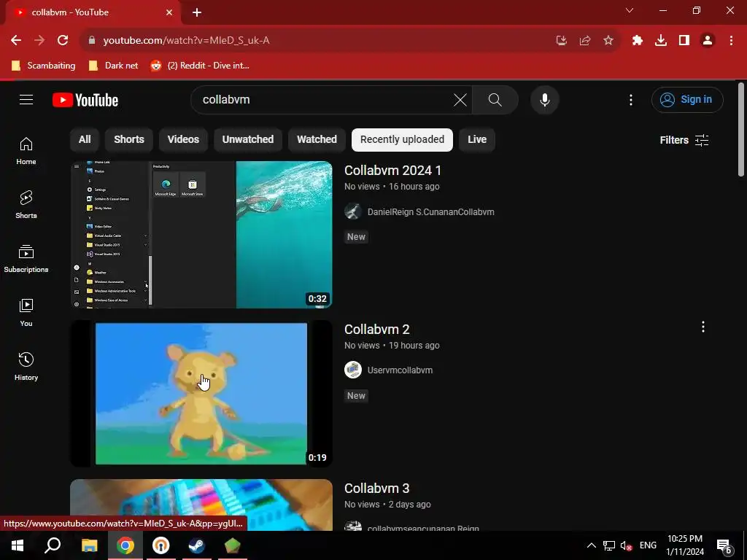
Task: Click the Chrome address bar URL
Action: coord(186,41)
